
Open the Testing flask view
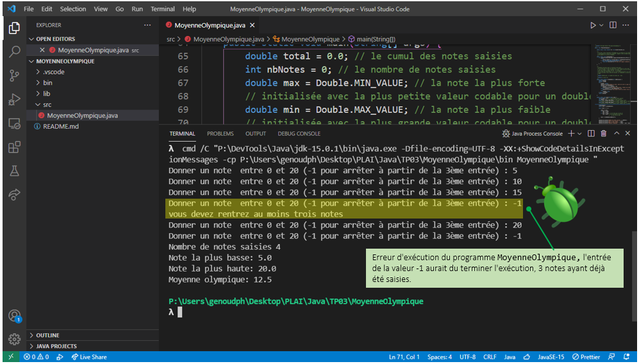pyautogui.click(x=14, y=171)
